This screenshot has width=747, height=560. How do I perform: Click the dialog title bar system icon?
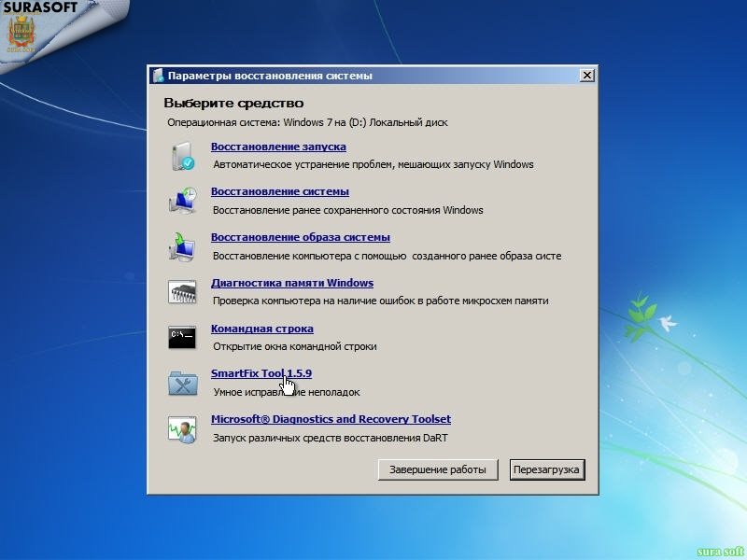[x=158, y=76]
